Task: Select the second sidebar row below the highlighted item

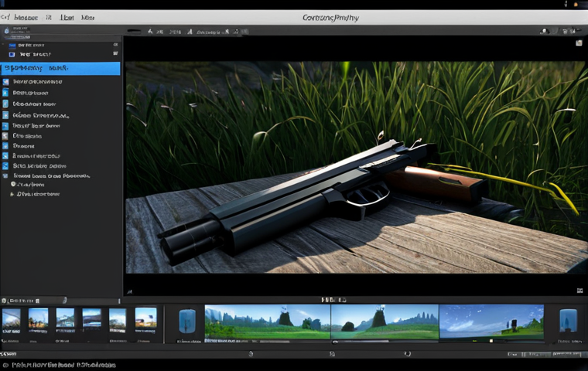Action: (60, 93)
